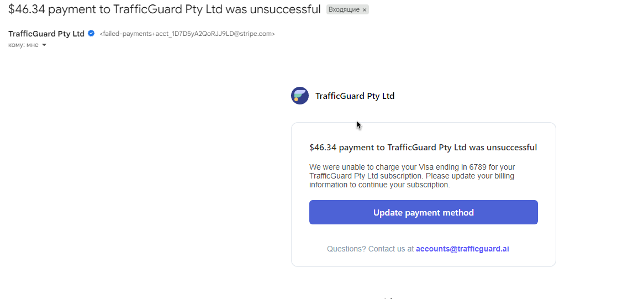Remove the Входящие label with its ×
This screenshot has width=644, height=299.
click(365, 10)
